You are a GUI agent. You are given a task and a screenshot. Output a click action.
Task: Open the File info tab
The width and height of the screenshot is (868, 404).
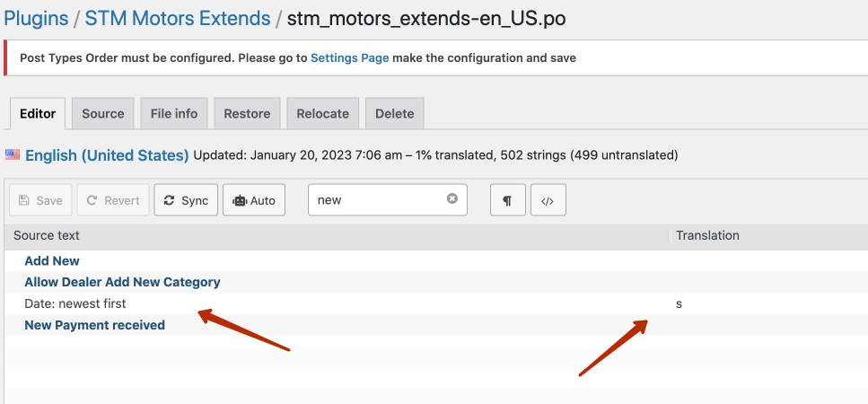[x=174, y=114]
